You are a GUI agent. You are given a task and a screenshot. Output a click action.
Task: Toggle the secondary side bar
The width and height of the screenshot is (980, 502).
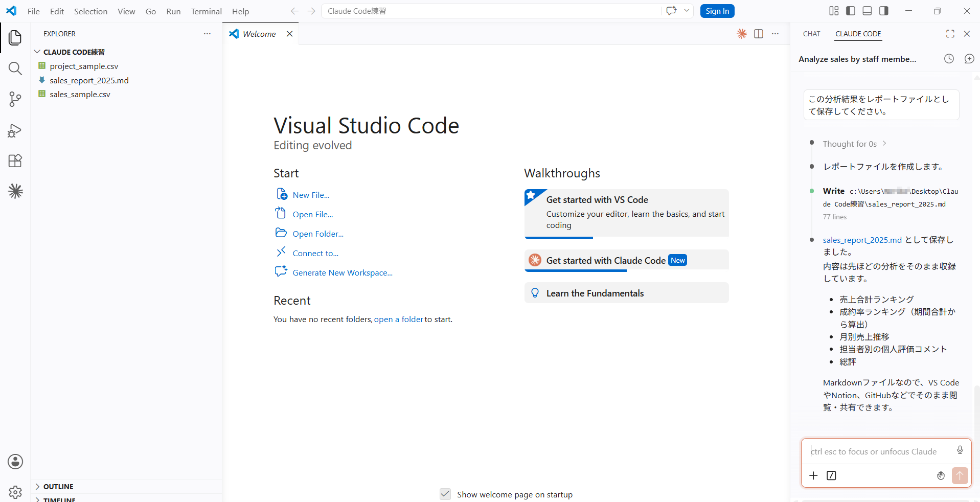click(884, 11)
